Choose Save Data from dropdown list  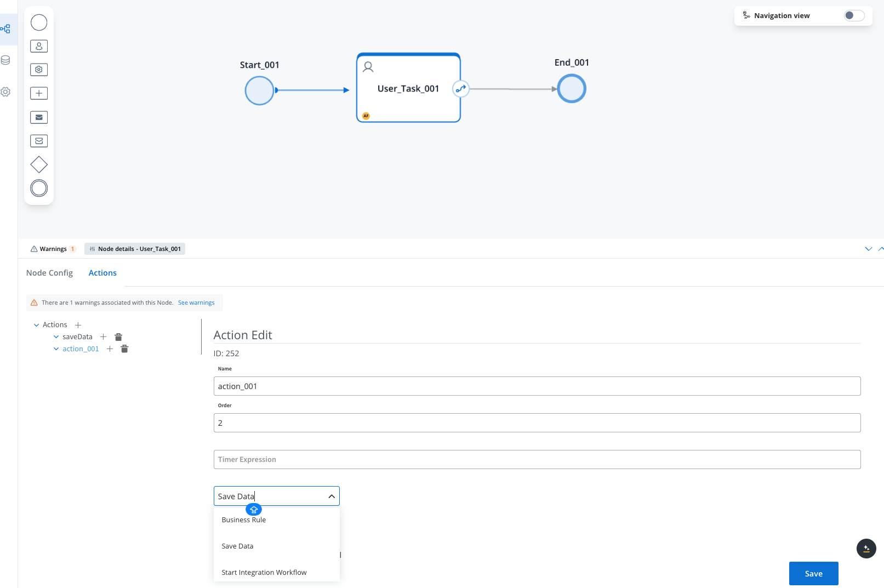click(x=277, y=546)
